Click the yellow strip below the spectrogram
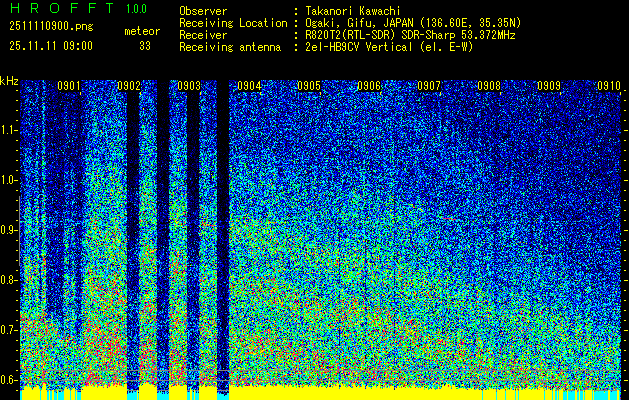The image size is (629, 400). (320, 393)
